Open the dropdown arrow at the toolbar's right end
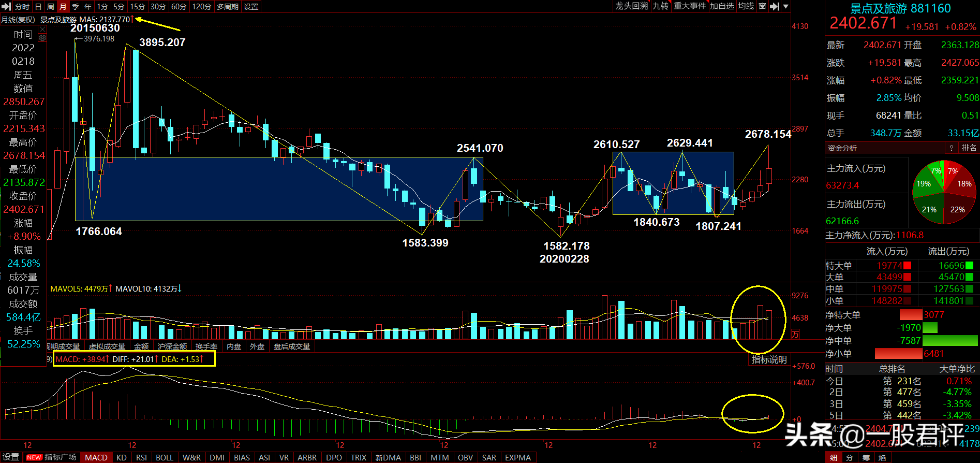Image resolution: width=980 pixels, height=463 pixels. click(x=785, y=6)
